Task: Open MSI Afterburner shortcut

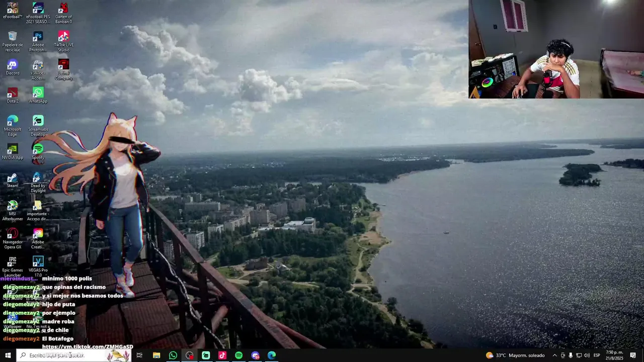Action: click(x=13, y=210)
